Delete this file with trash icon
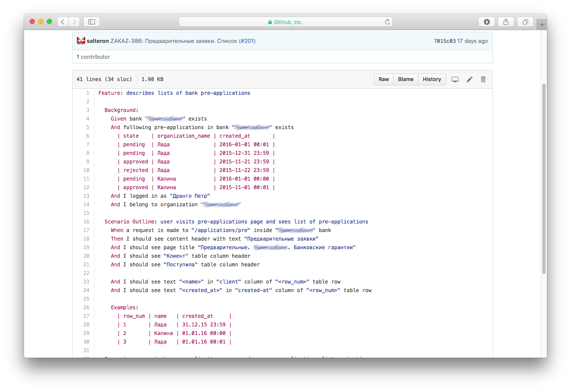Viewport: 571px width, 392px height. point(483,79)
